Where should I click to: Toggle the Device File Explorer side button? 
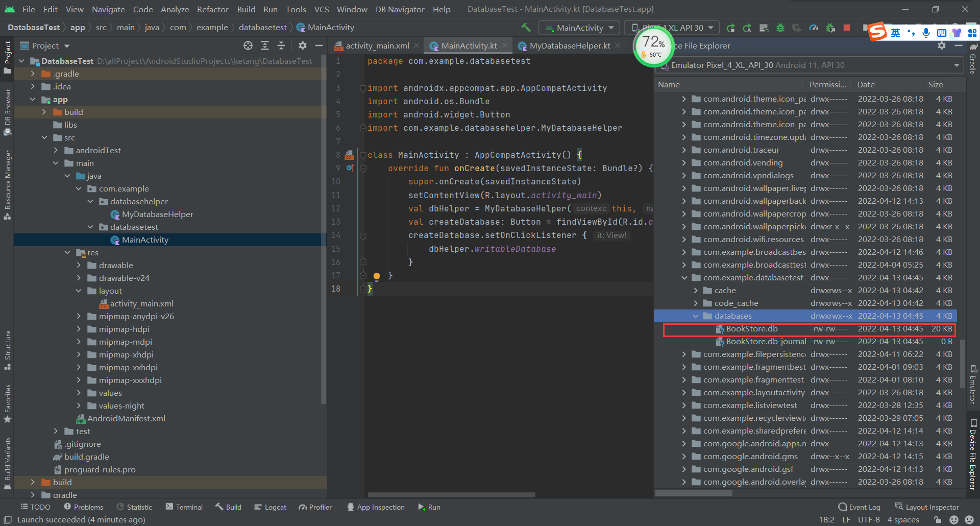(973, 454)
